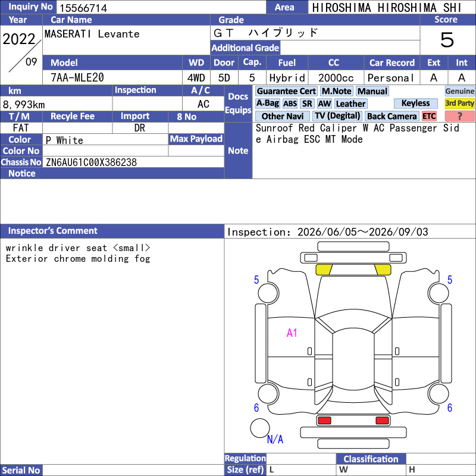Click the MASERATI Levante car name
Screen dimensions: 476x476
pos(92,34)
